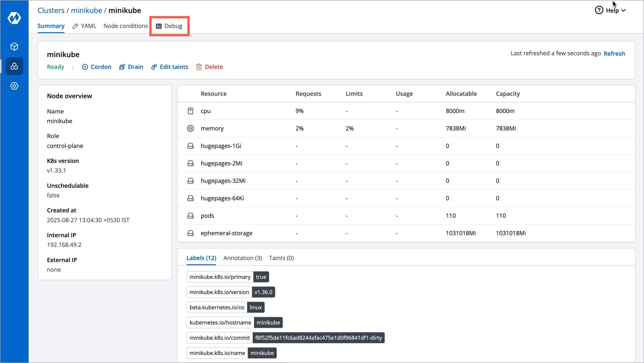Click the Refresh link
Viewport: 644px width, 363px height.
pos(614,53)
